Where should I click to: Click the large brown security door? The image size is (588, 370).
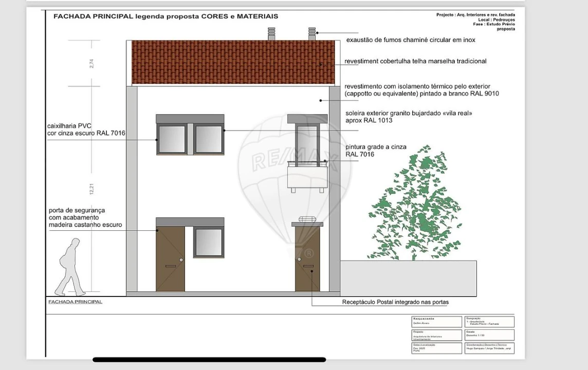point(170,258)
